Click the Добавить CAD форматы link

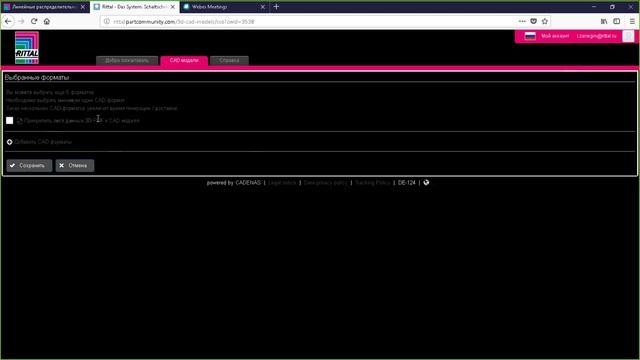click(43, 142)
